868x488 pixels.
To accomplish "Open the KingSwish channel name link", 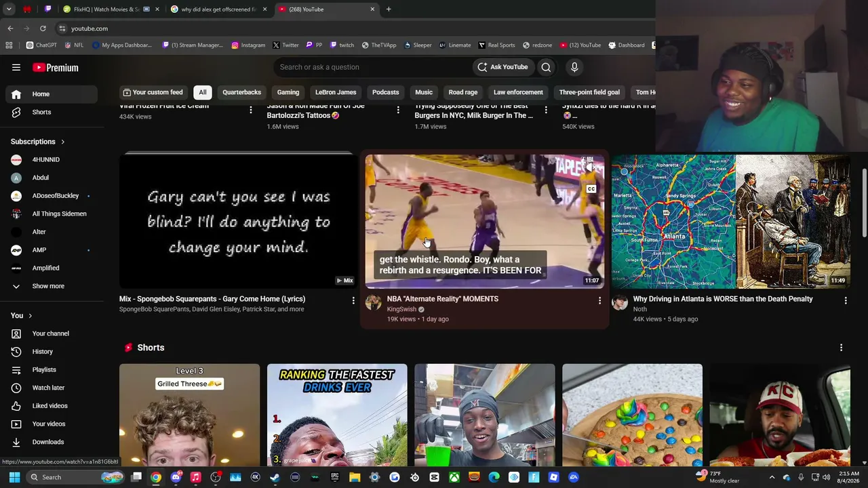I will point(401,309).
